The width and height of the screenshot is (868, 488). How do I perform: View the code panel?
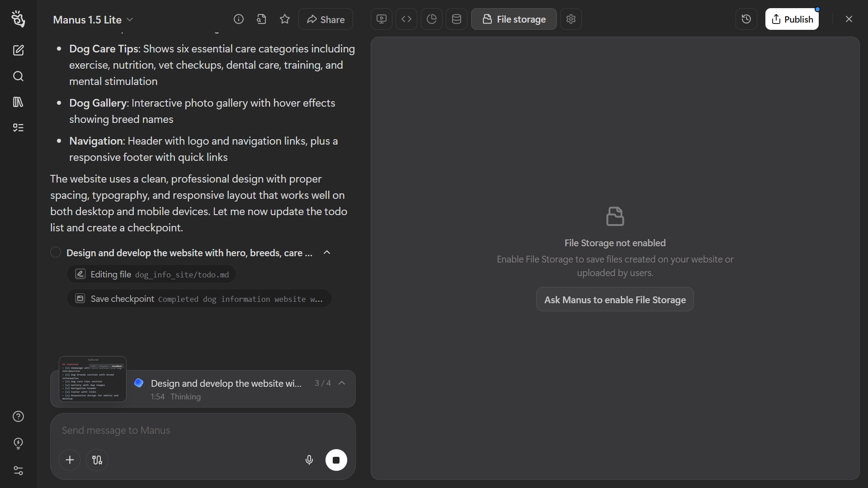pyautogui.click(x=406, y=19)
